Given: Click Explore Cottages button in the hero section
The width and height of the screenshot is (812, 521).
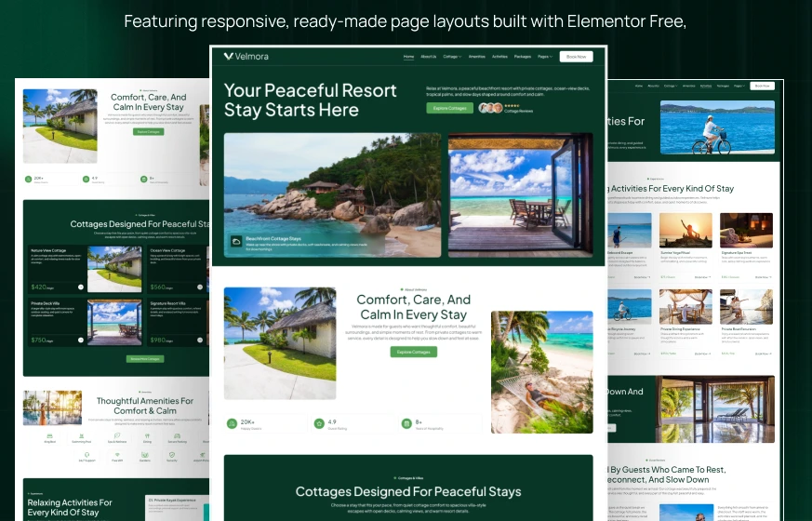Looking at the screenshot, I should (449, 108).
